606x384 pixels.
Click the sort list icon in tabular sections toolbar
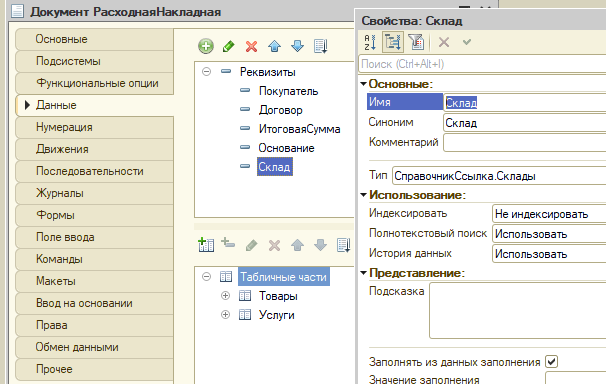click(x=344, y=245)
